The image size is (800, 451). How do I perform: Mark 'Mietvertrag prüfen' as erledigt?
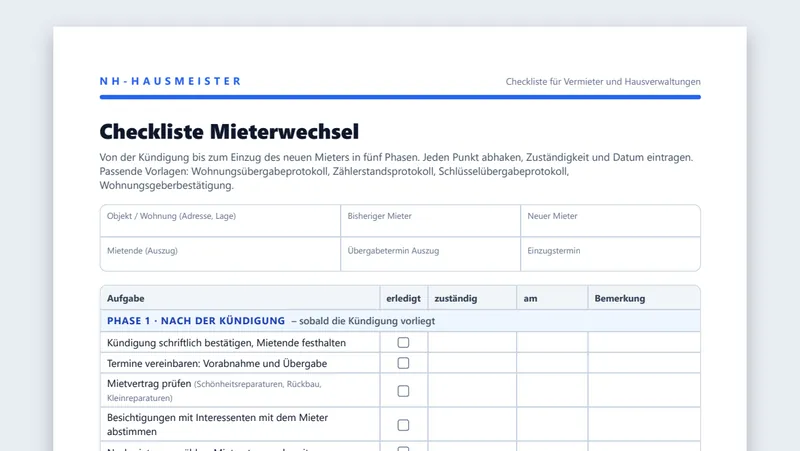pos(403,391)
